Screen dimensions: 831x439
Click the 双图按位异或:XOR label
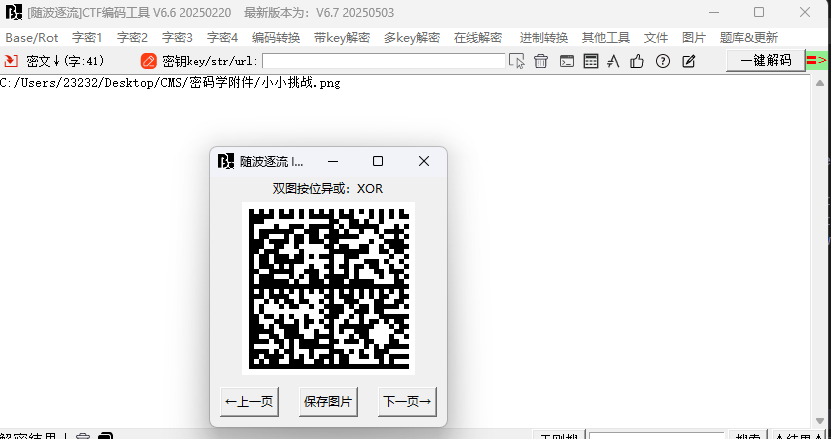click(328, 189)
